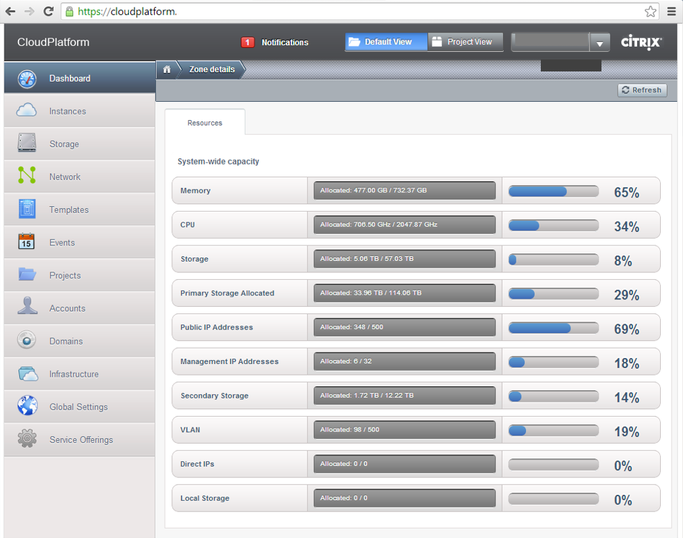Image resolution: width=683 pixels, height=538 pixels.
Task: Open Instances in the sidebar
Action: point(80,111)
